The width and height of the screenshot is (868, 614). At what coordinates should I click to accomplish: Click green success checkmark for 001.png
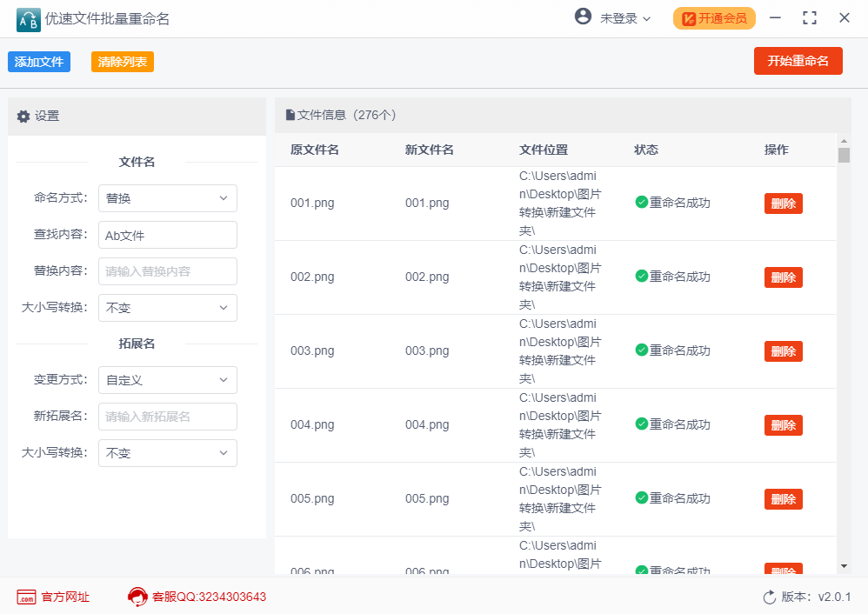(641, 203)
